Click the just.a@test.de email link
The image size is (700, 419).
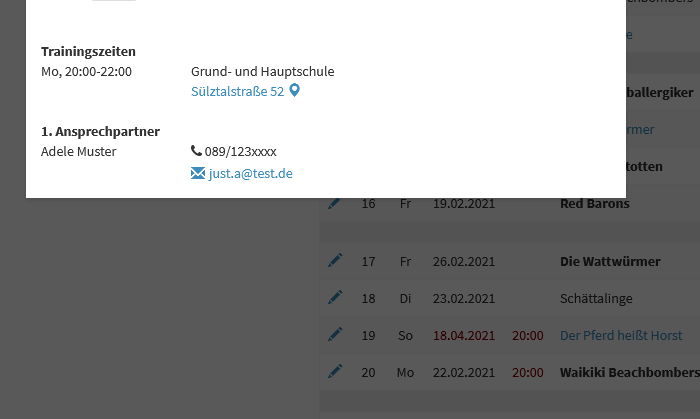click(250, 173)
